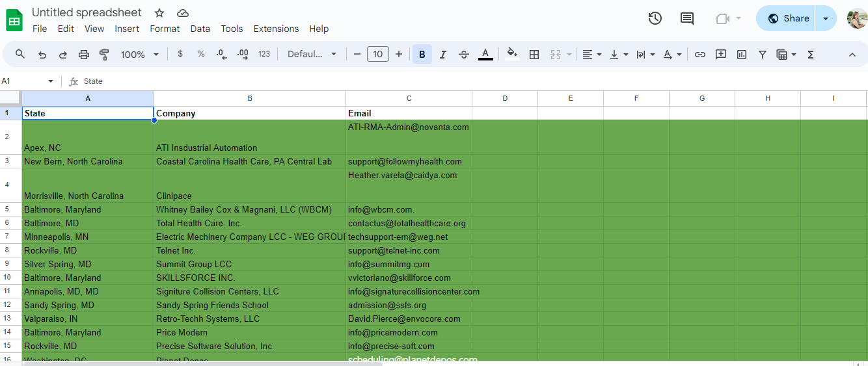Open the user account avatar

(x=857, y=18)
